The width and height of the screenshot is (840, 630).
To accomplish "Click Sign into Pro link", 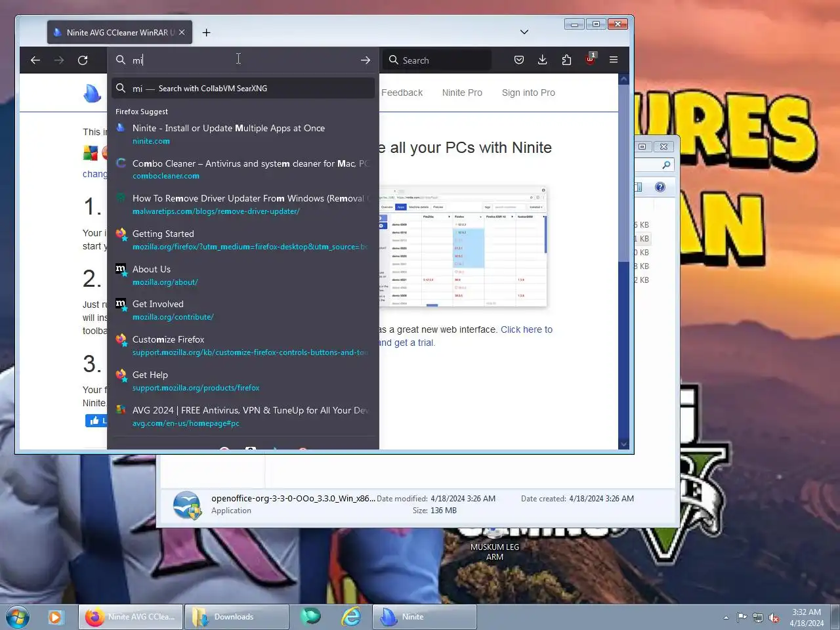I will (528, 93).
